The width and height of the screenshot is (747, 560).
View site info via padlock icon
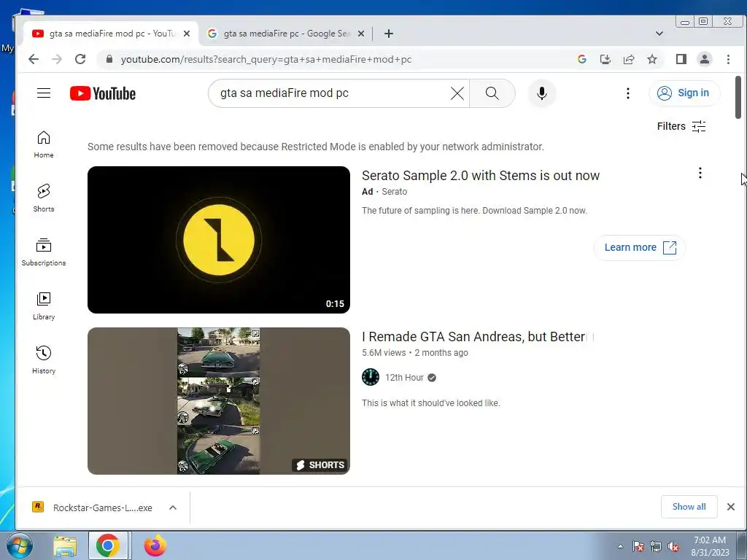(109, 59)
